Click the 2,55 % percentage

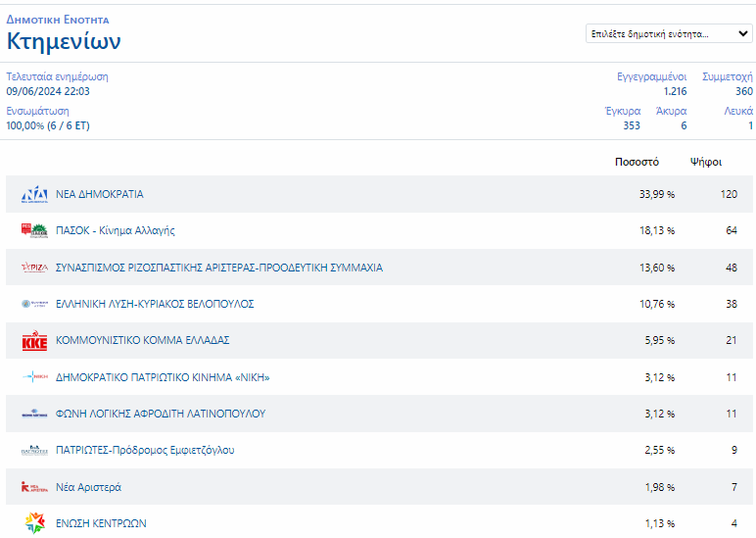[660, 450]
